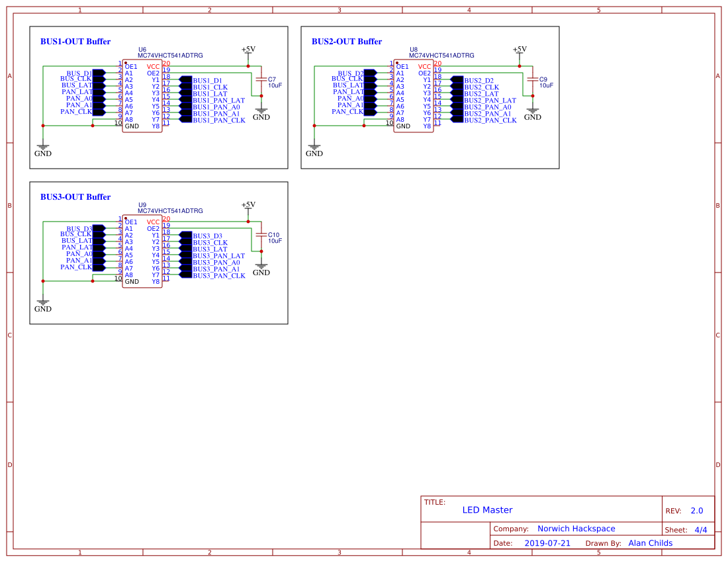This screenshot has width=728, height=563.
Task: Click the "BUS1-OUT Buffer" heading
Action: (x=75, y=41)
